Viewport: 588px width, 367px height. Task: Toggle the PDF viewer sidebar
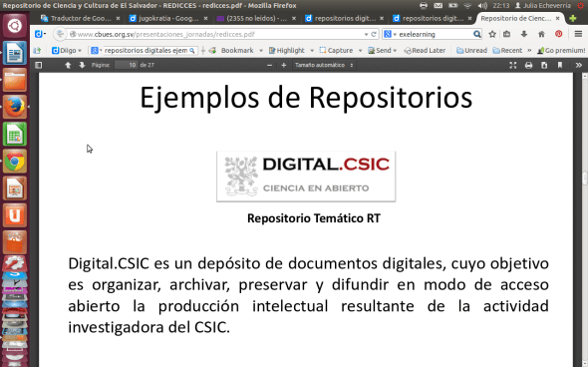[38, 65]
